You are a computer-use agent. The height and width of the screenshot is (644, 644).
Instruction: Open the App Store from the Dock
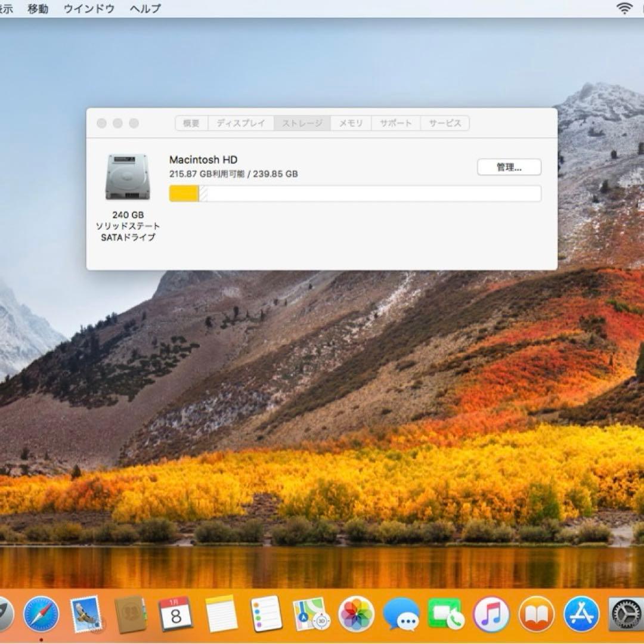(x=580, y=614)
